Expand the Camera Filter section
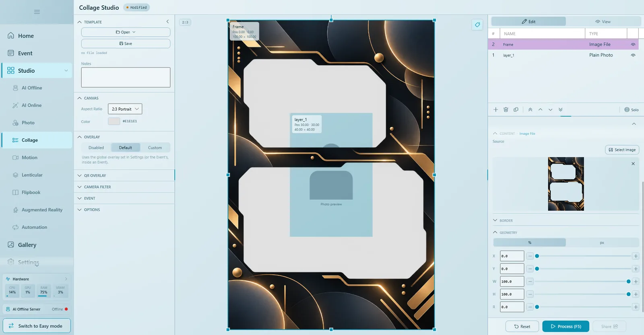This screenshot has width=644, height=335. [x=125, y=187]
